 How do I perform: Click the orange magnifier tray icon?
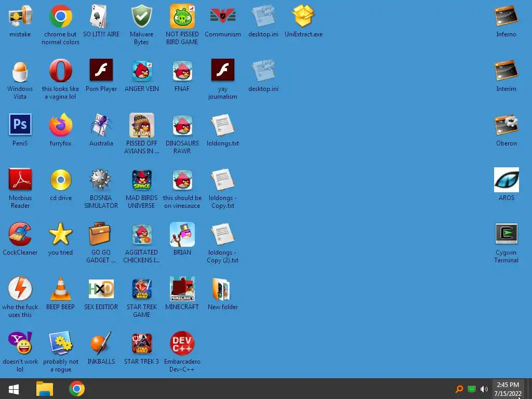pos(459,389)
